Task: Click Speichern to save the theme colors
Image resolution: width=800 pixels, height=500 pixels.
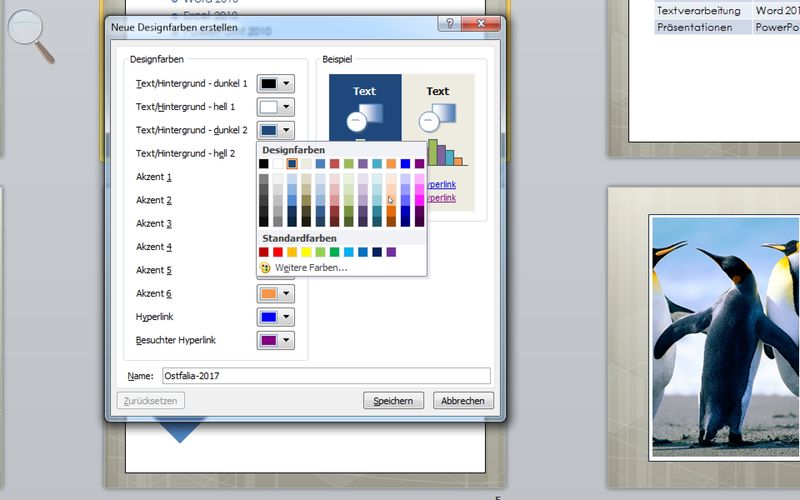Action: [x=394, y=401]
